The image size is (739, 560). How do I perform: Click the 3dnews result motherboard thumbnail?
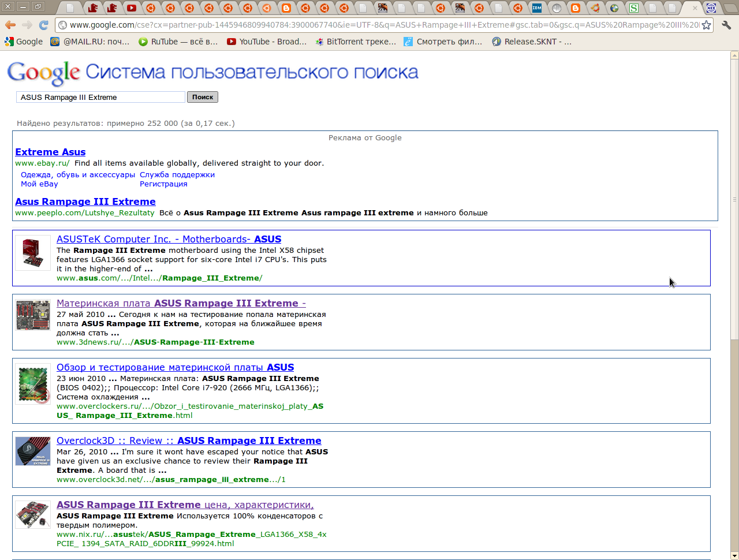pyautogui.click(x=33, y=315)
